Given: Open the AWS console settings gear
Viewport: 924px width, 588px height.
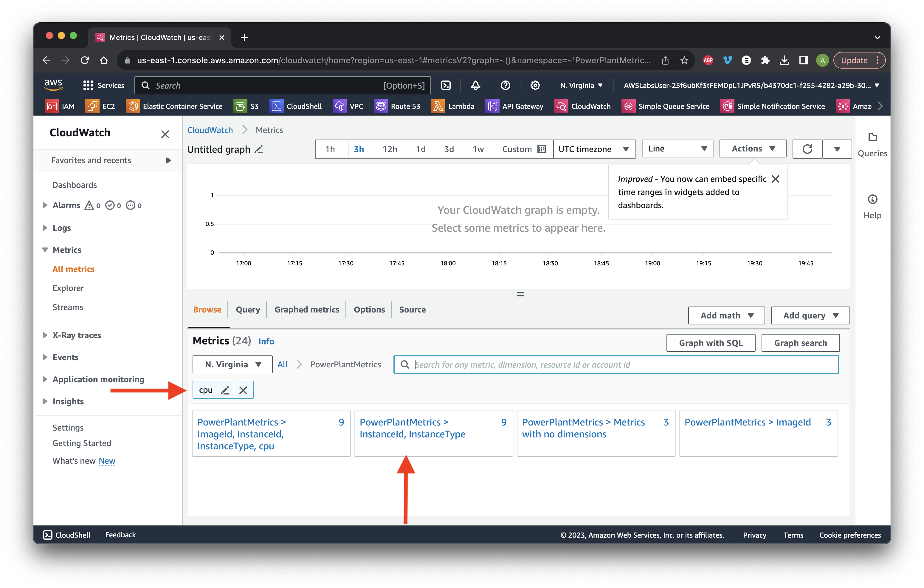Looking at the screenshot, I should tap(535, 85).
